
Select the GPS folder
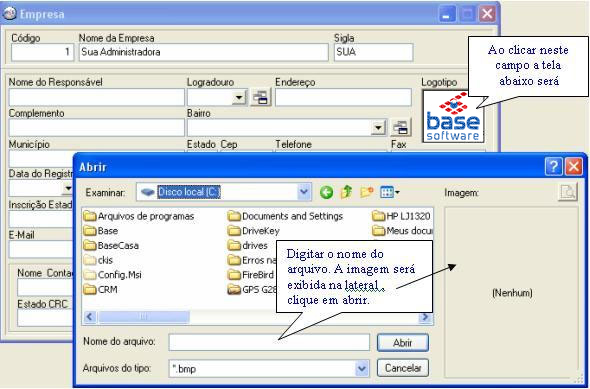pyautogui.click(x=252, y=290)
